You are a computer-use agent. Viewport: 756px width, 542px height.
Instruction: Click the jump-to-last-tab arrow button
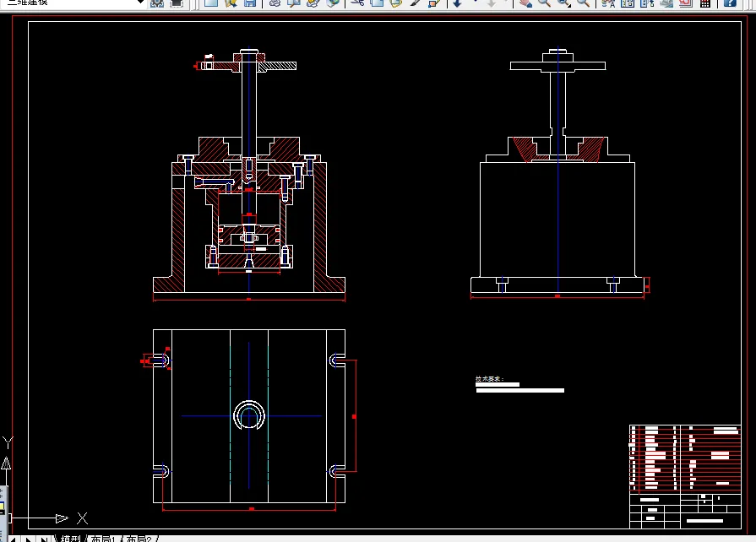coord(43,539)
